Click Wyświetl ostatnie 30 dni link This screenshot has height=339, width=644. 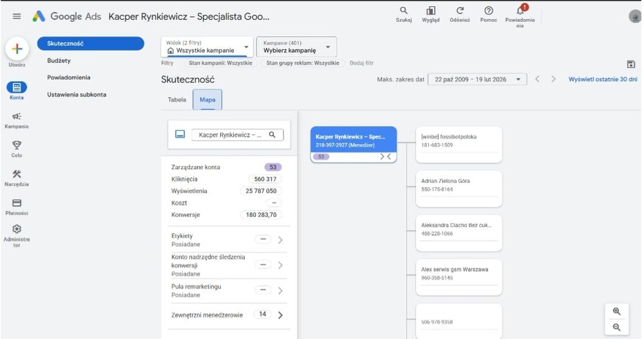pos(603,79)
